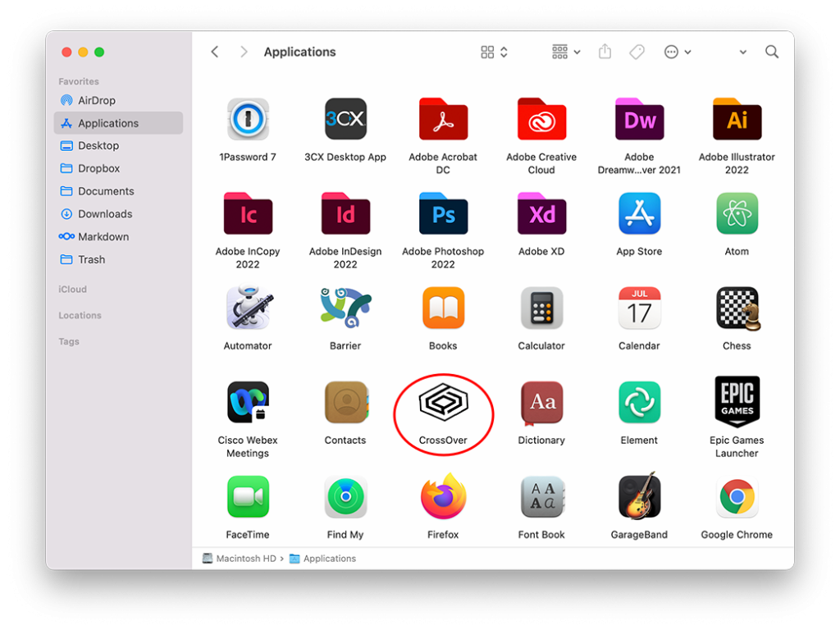Open the Finder search field
The width and height of the screenshot is (840, 630).
(x=772, y=52)
